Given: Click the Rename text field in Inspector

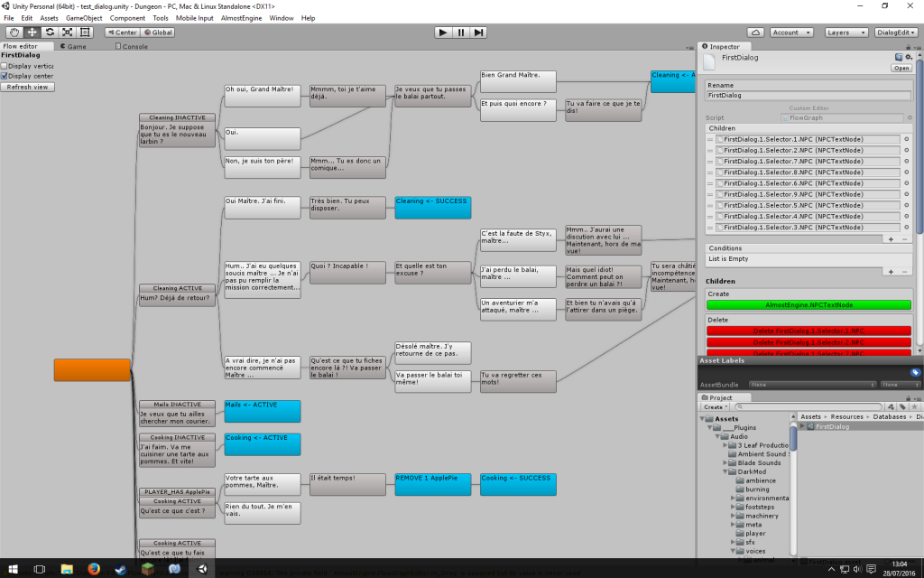Looking at the screenshot, I should [x=808, y=95].
